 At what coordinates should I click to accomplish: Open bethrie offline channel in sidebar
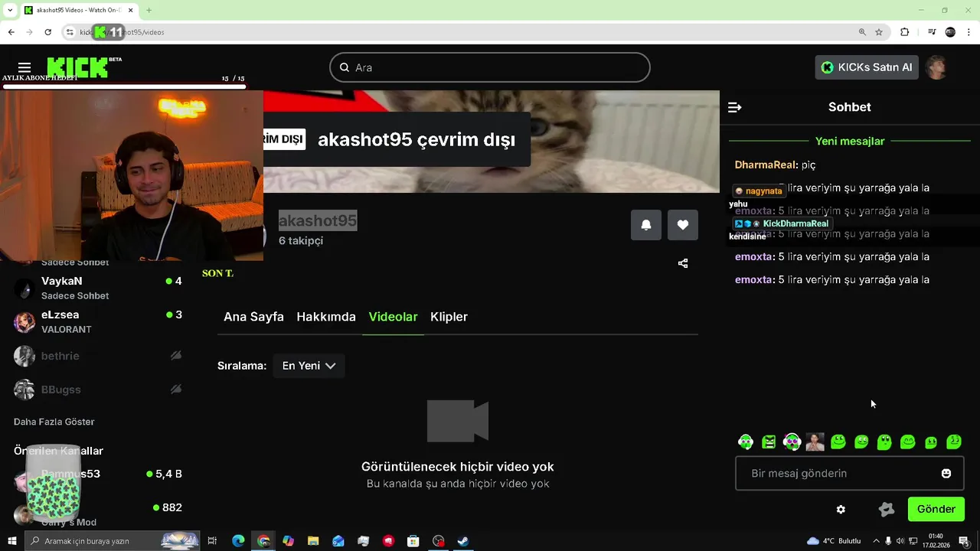(x=98, y=356)
